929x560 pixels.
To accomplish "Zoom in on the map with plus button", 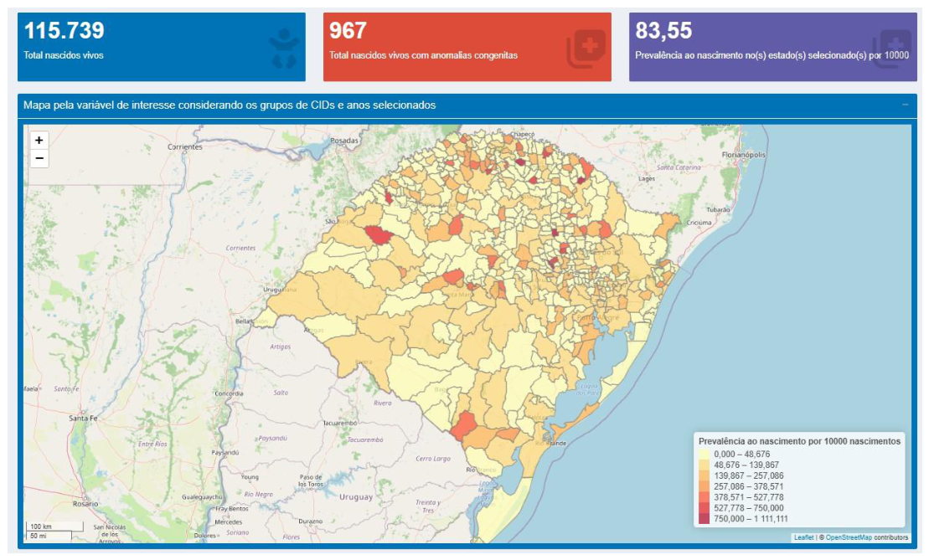I will pos(39,141).
